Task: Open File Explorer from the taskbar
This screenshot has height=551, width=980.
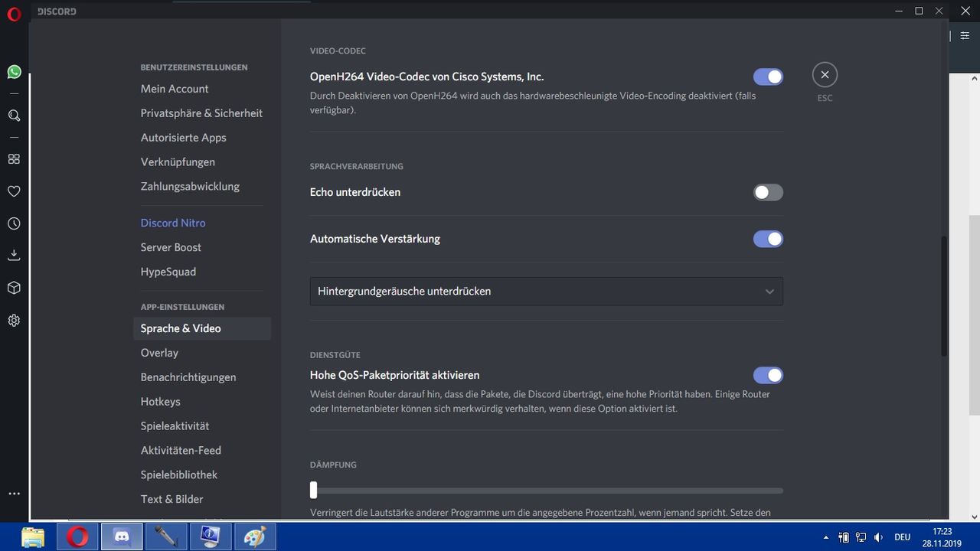Action: point(33,536)
